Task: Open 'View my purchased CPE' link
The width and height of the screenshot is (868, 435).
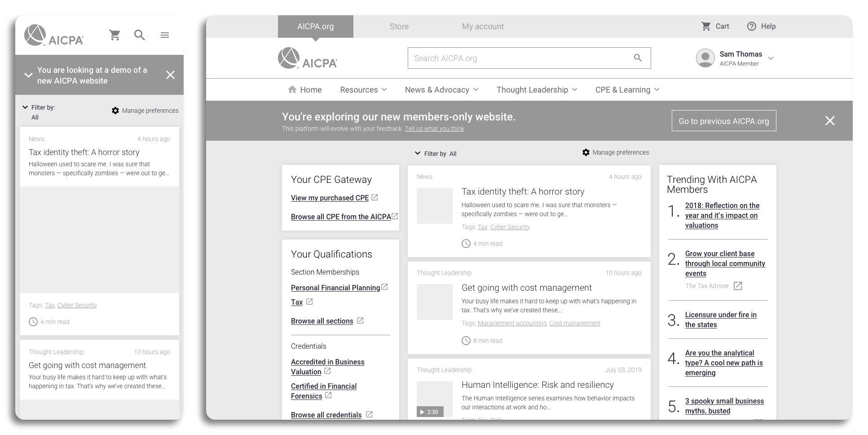Action: [x=330, y=198]
